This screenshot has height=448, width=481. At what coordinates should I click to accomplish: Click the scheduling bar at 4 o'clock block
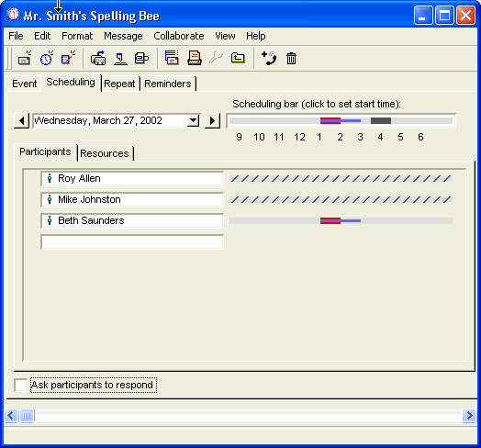click(x=381, y=120)
